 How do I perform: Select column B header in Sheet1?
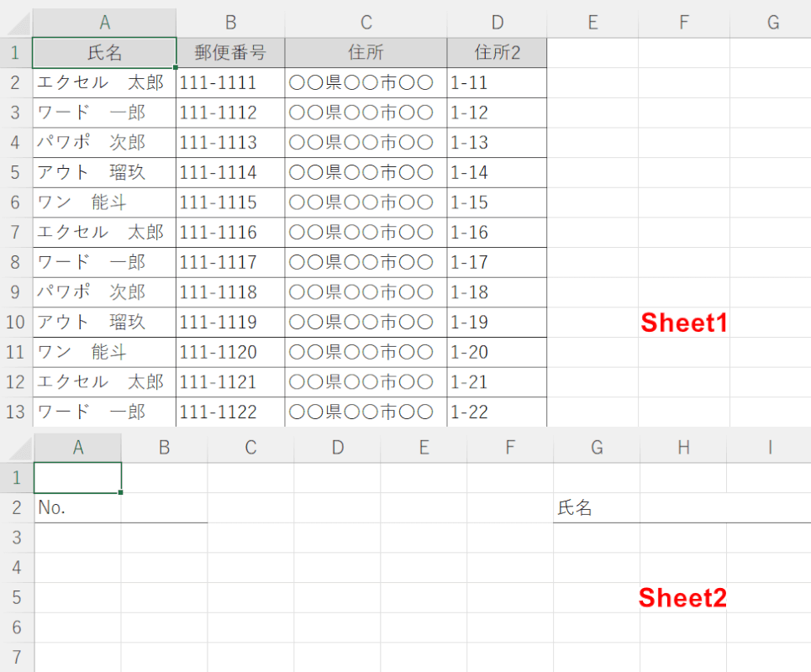230,23
